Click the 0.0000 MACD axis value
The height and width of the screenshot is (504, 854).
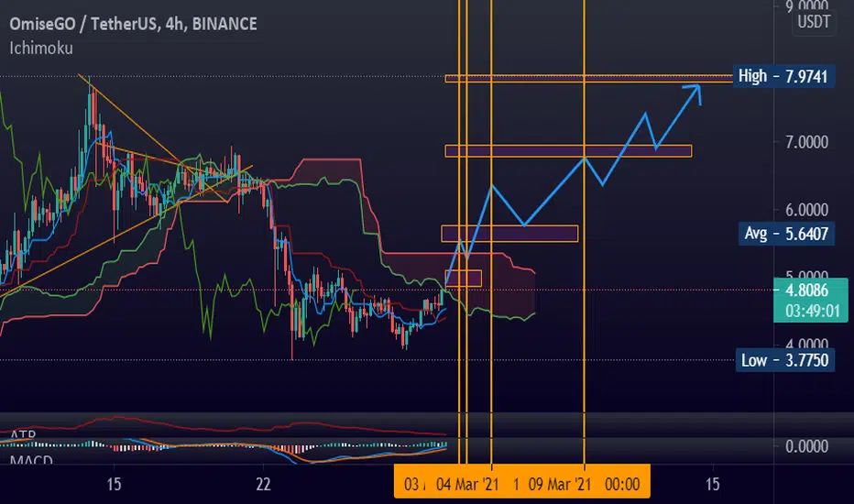806,447
